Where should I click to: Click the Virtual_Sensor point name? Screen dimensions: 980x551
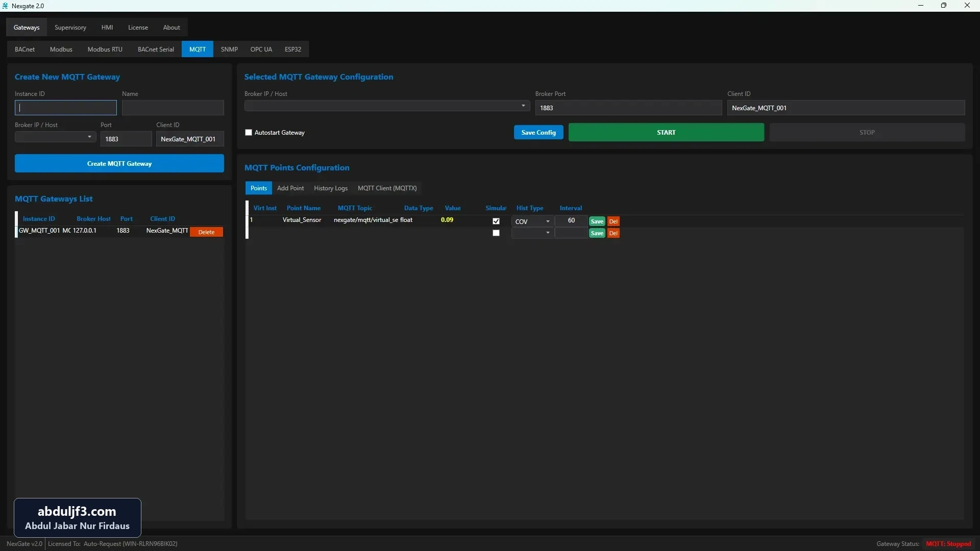point(302,220)
